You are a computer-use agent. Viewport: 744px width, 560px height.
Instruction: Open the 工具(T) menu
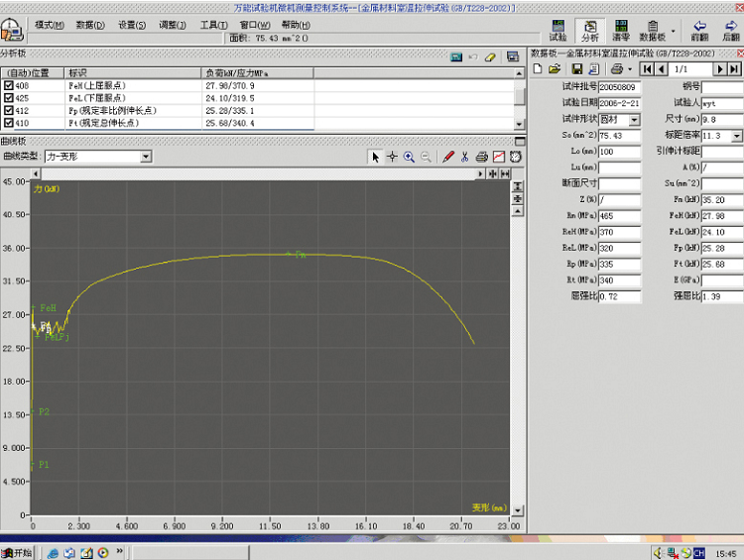[214, 25]
